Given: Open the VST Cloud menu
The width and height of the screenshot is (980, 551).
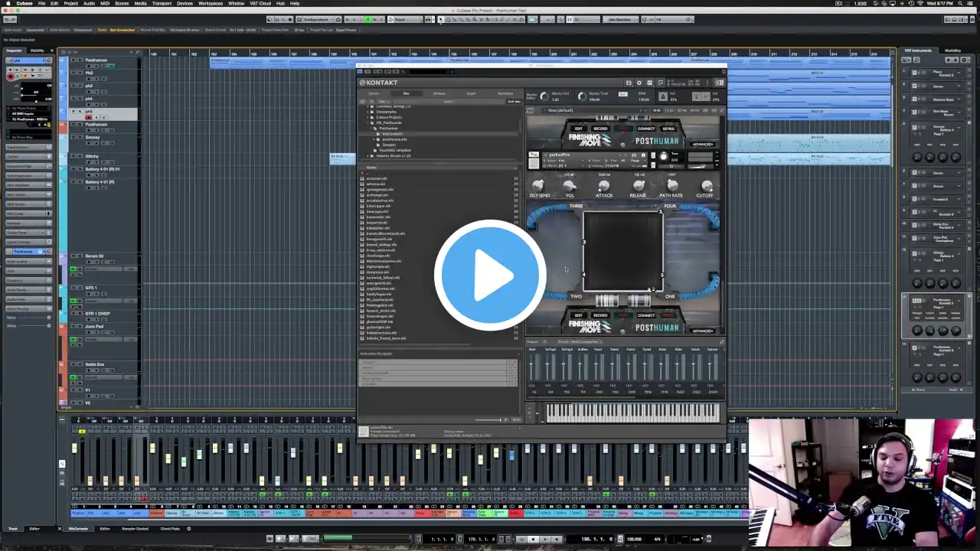Looking at the screenshot, I should (x=260, y=3).
